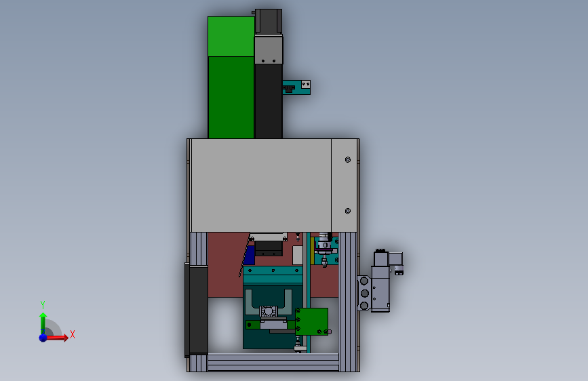Click the green Y axis arrow of the triad
588x381 pixels.
(x=43, y=323)
